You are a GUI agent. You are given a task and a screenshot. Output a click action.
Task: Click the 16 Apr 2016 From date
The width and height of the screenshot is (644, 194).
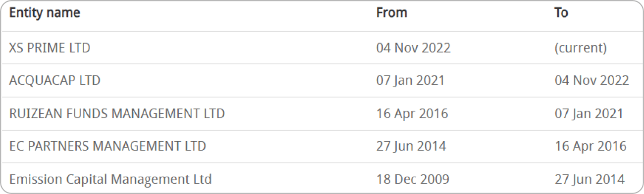click(412, 114)
